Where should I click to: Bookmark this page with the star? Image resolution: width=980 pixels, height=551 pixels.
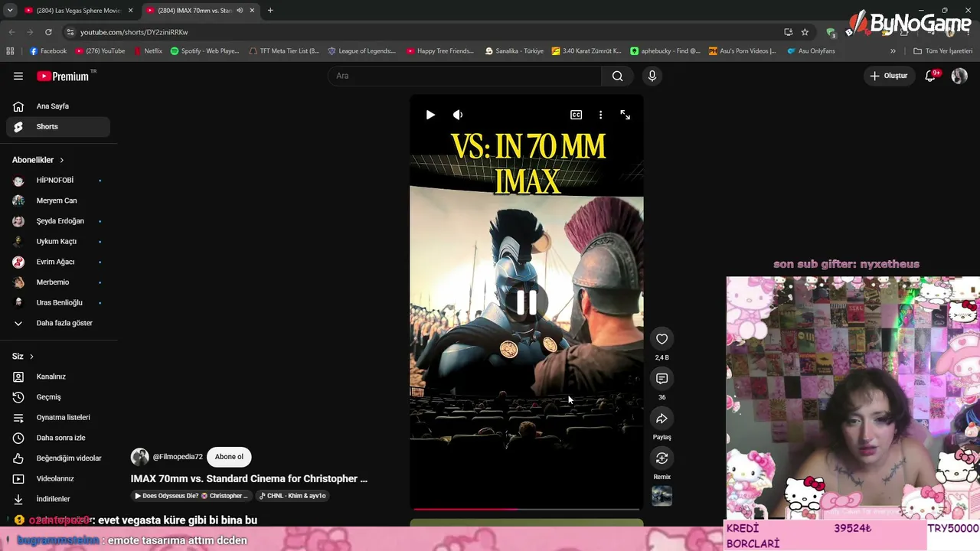tap(805, 32)
